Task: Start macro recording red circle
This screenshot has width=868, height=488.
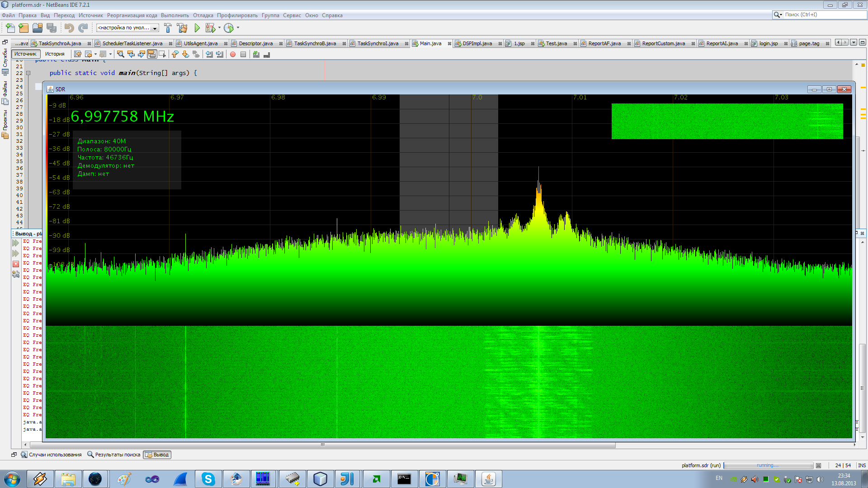Action: 233,54
